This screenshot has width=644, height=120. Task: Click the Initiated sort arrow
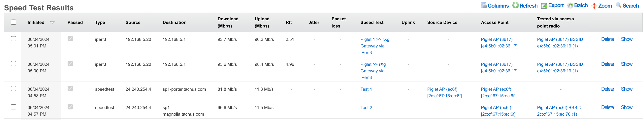point(52,23)
